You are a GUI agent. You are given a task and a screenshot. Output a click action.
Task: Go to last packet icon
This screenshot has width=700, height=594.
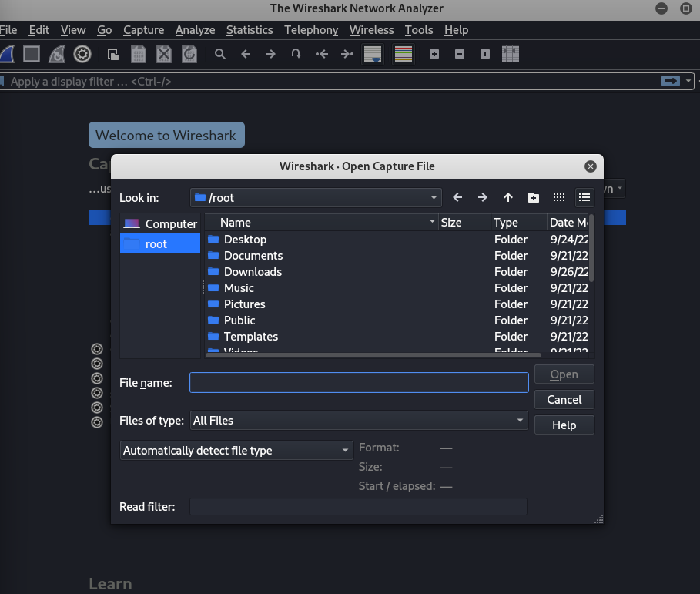point(347,54)
